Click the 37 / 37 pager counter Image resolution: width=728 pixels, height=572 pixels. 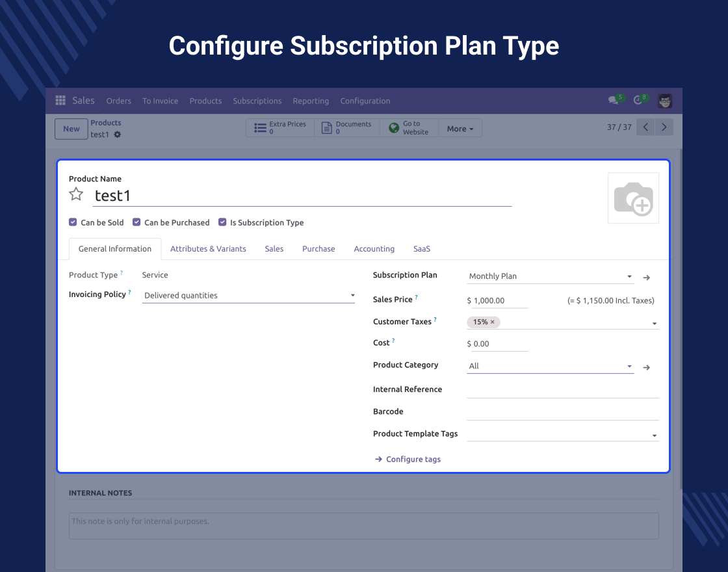(x=619, y=127)
